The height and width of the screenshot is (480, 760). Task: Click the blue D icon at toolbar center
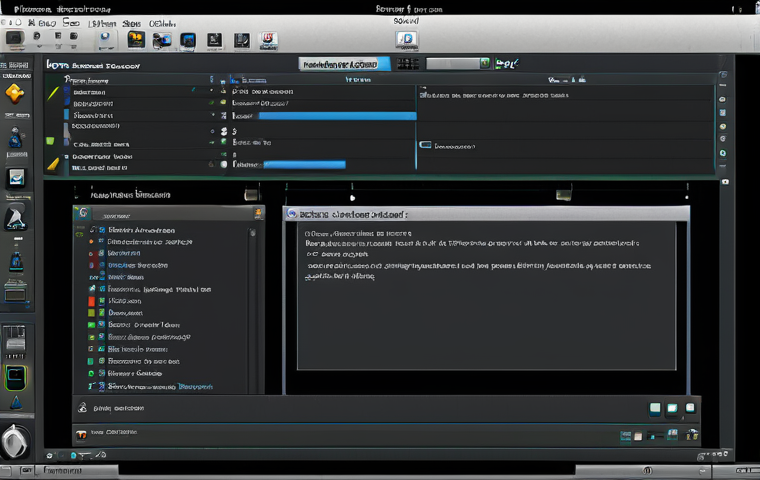click(x=407, y=39)
